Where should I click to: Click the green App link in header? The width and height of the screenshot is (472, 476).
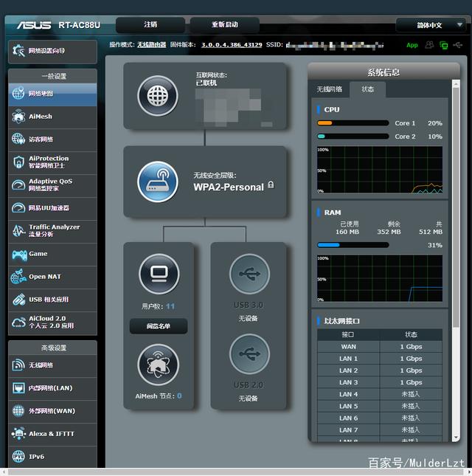click(x=412, y=45)
